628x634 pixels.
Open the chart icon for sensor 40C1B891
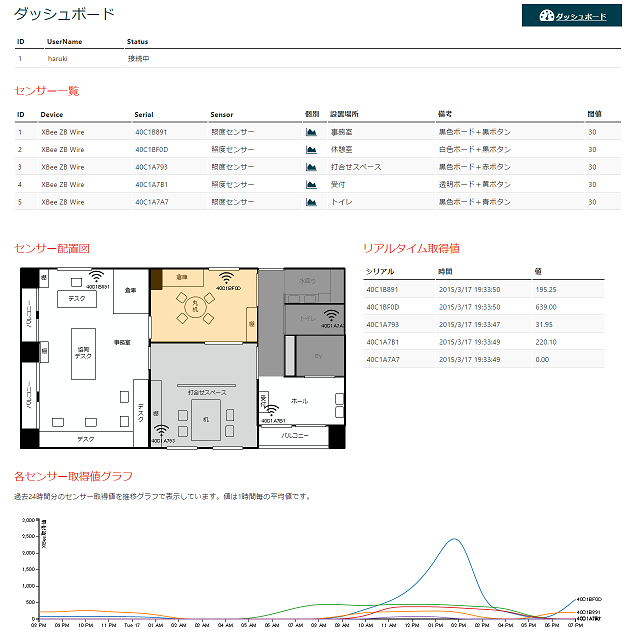pyautogui.click(x=311, y=132)
